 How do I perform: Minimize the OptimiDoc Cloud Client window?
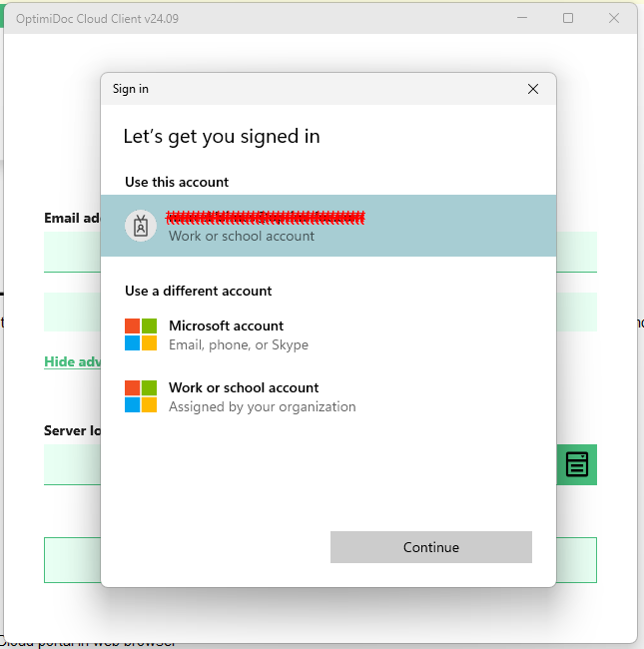[522, 18]
